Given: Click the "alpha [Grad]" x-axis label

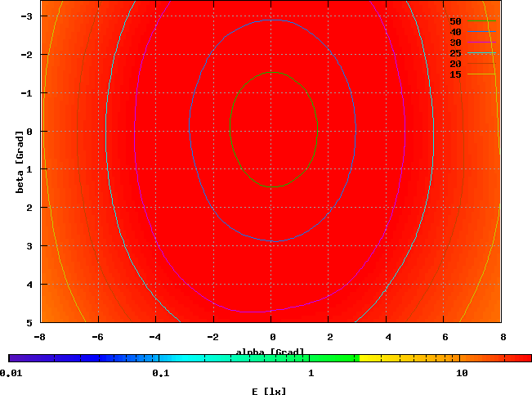Looking at the screenshot, I should [270, 352].
